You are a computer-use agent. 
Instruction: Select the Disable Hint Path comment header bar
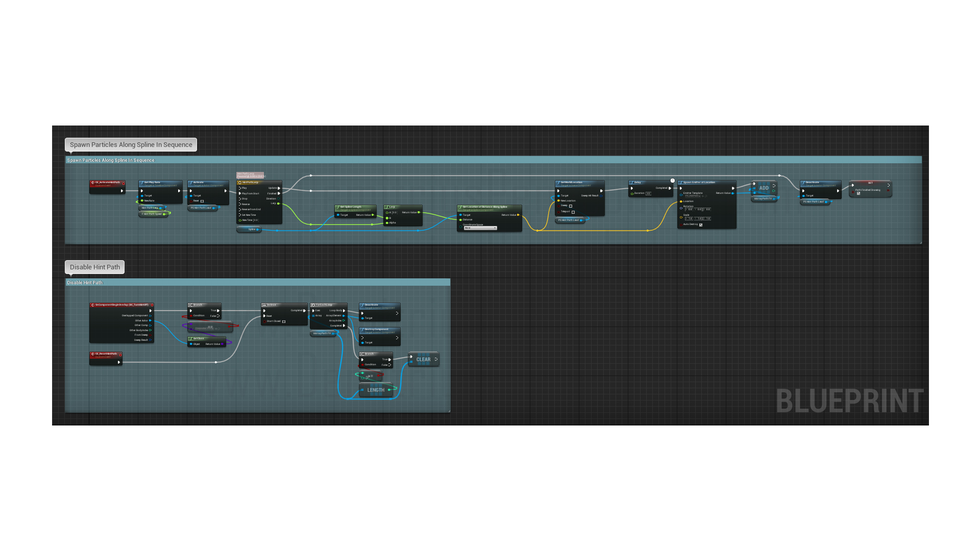click(258, 283)
